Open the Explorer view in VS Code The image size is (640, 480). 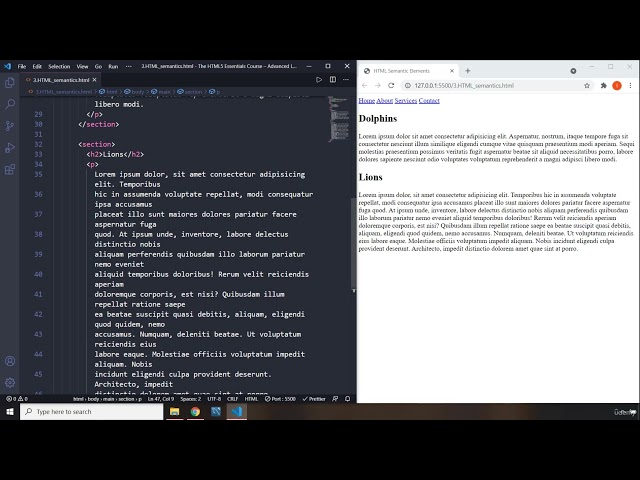point(10,83)
